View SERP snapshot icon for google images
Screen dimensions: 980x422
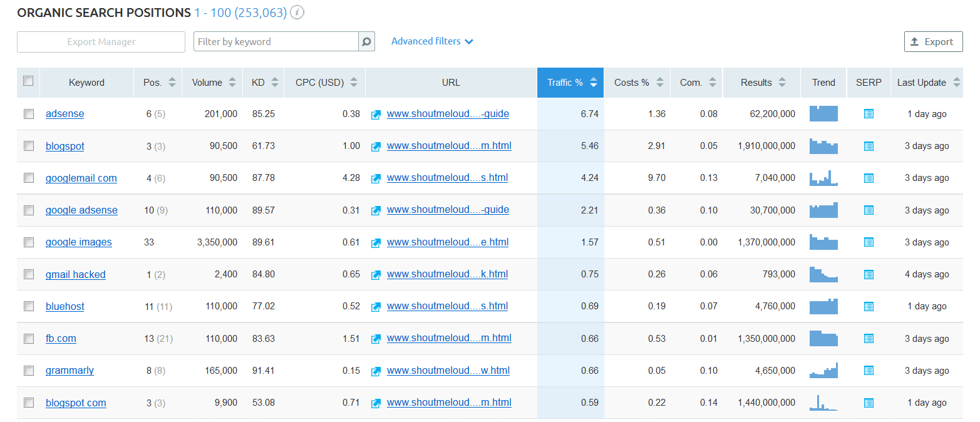coord(869,242)
